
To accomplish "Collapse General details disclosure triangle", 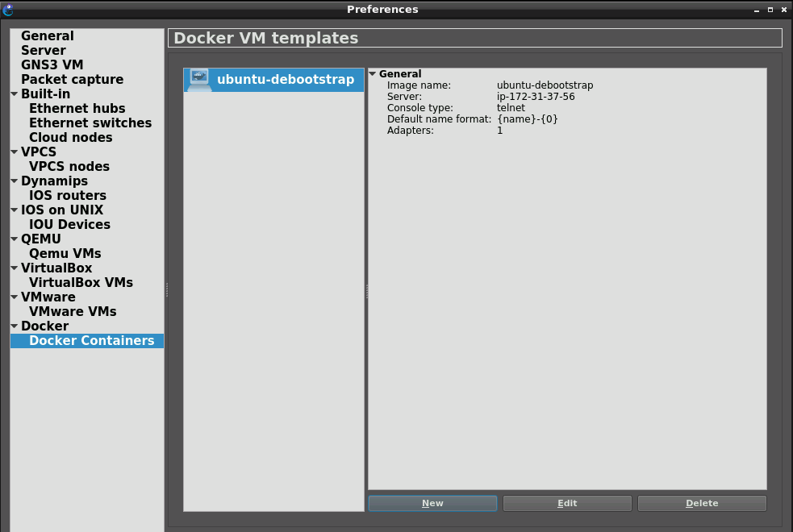I will pyautogui.click(x=373, y=74).
